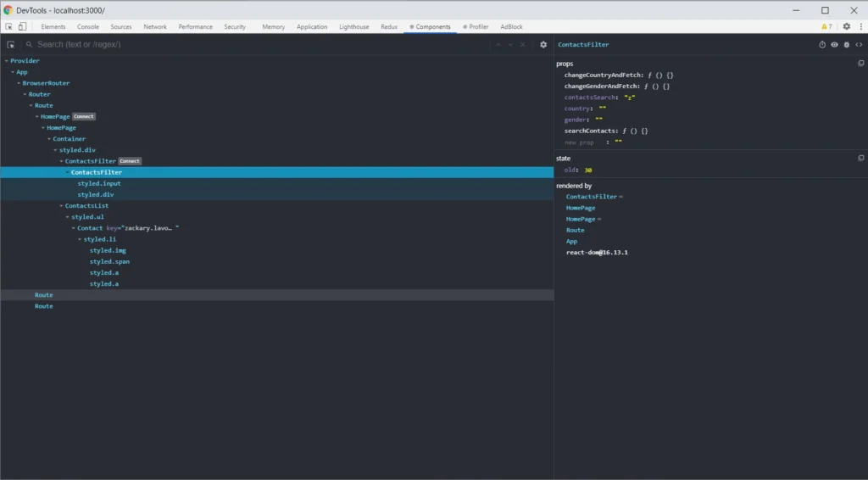Switch to the Console tab

pyautogui.click(x=88, y=26)
